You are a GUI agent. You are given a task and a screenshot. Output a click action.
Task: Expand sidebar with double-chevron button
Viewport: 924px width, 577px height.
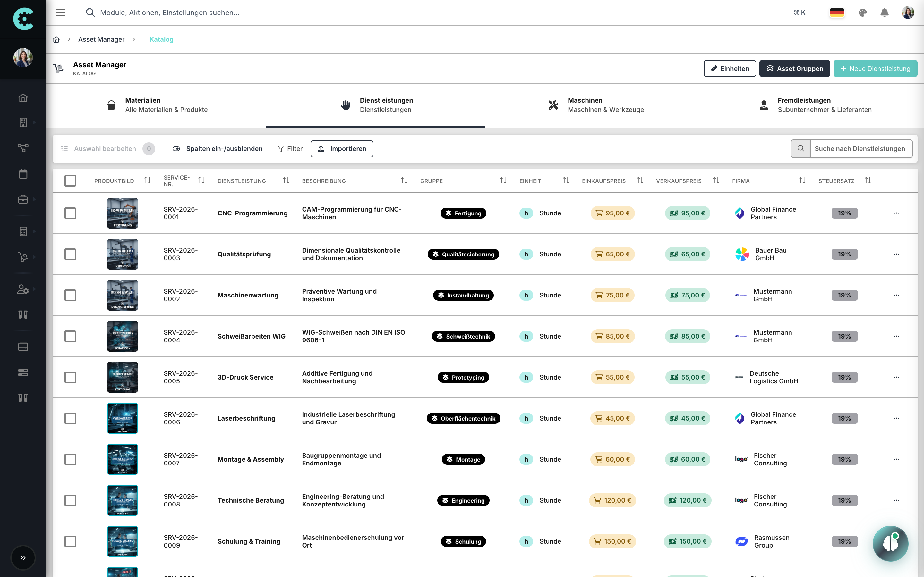click(x=23, y=557)
